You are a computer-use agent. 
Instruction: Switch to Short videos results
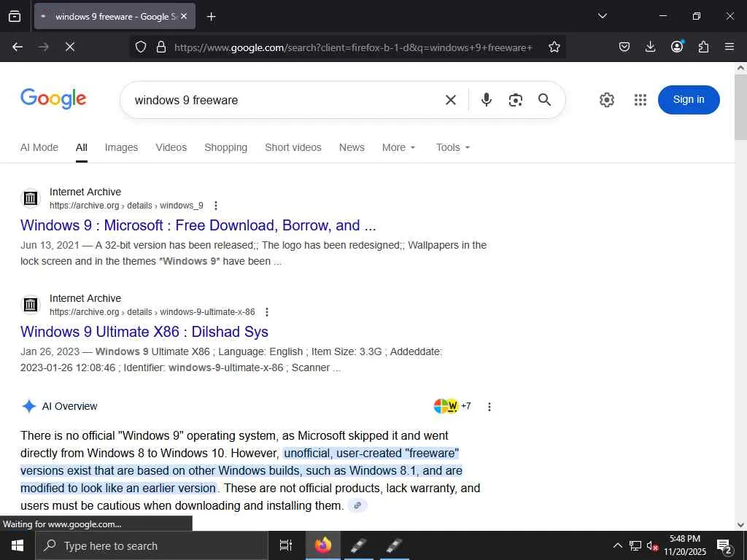pyautogui.click(x=293, y=147)
